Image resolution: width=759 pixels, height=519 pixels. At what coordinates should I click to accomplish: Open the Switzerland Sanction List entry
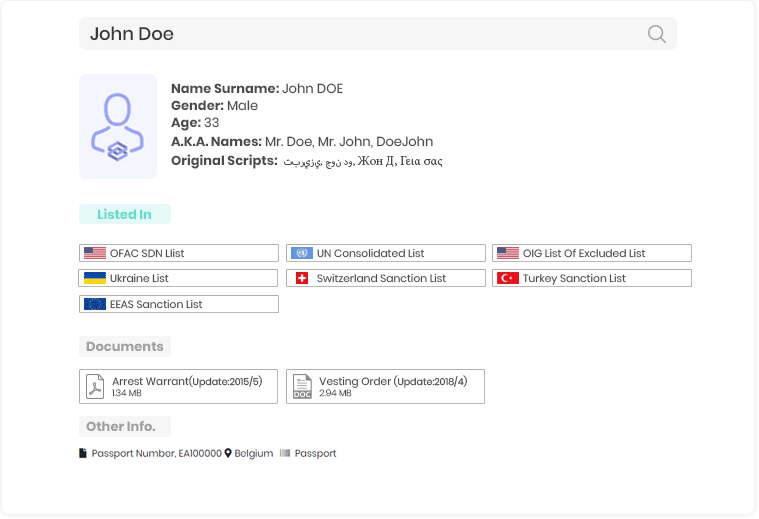(385, 278)
